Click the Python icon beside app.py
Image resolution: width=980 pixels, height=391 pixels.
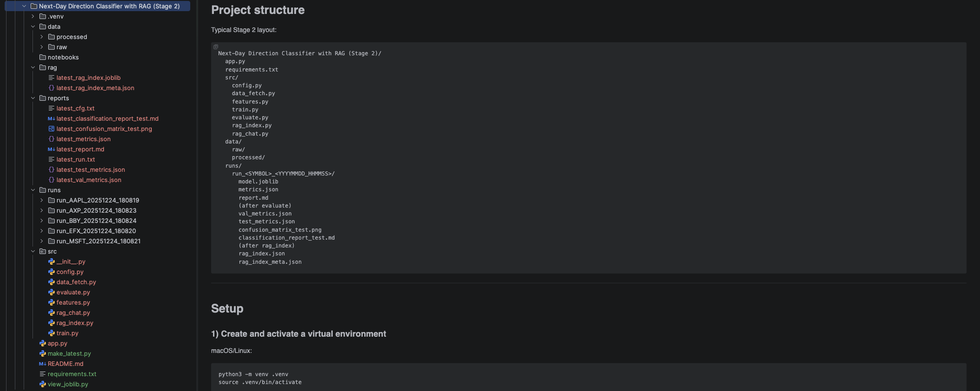[x=43, y=344]
